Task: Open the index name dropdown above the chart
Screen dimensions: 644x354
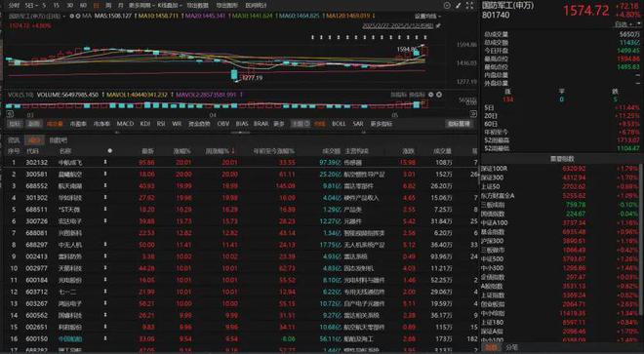Action: 38,16
